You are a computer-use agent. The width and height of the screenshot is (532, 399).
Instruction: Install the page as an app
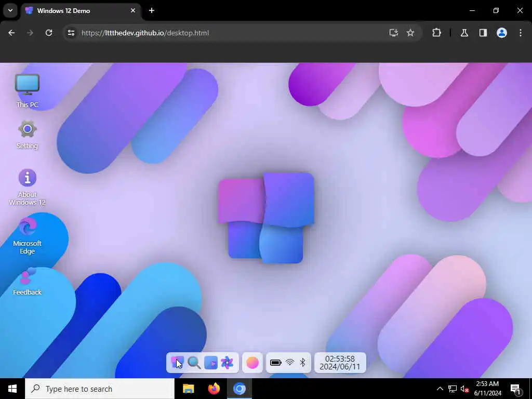[394, 33]
